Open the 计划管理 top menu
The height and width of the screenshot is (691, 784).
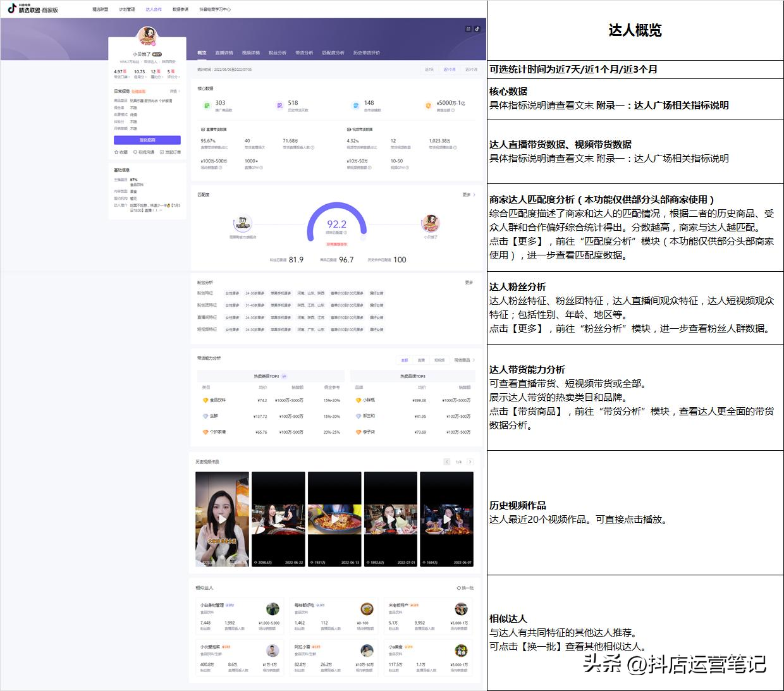(127, 9)
